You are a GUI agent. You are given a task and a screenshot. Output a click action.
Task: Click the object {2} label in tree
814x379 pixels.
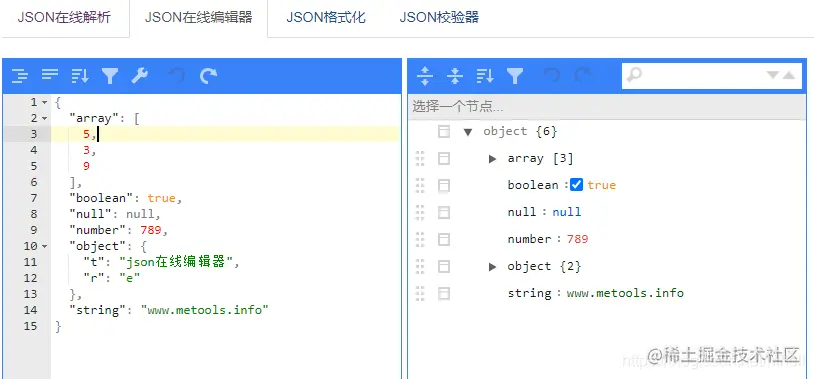tap(544, 266)
